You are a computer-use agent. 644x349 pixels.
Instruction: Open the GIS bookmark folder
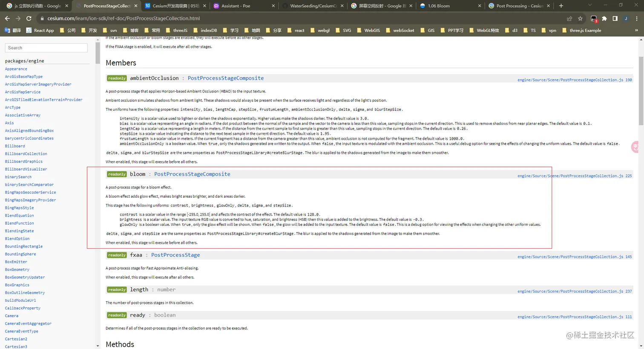point(427,30)
